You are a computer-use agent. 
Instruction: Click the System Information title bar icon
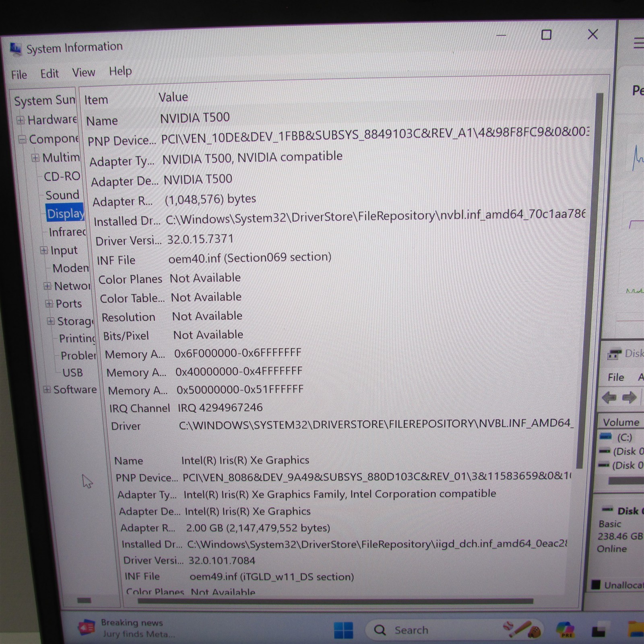tap(16, 49)
